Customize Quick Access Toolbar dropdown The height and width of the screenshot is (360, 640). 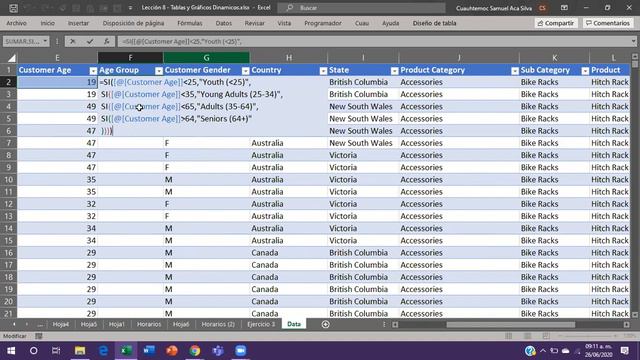[x=130, y=8]
